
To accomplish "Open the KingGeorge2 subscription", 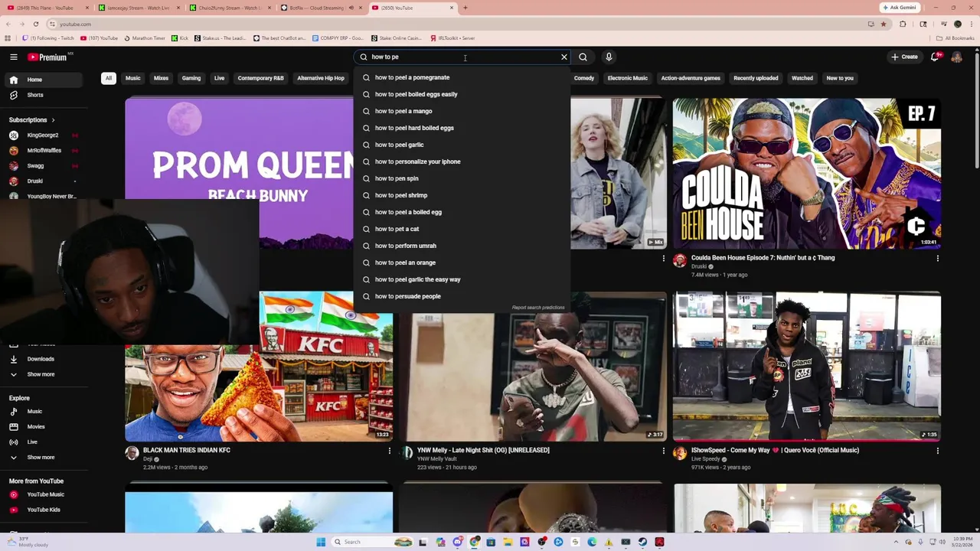I will point(44,135).
